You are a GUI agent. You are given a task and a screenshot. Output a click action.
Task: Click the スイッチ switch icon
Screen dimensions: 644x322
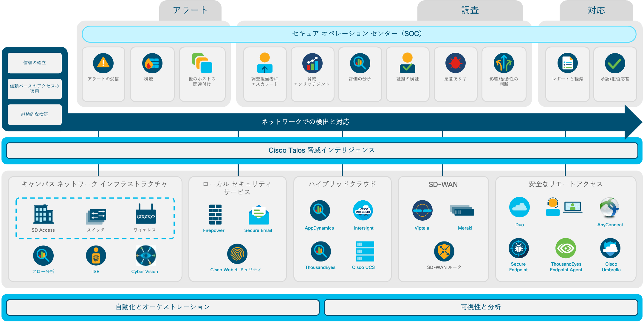tap(96, 217)
